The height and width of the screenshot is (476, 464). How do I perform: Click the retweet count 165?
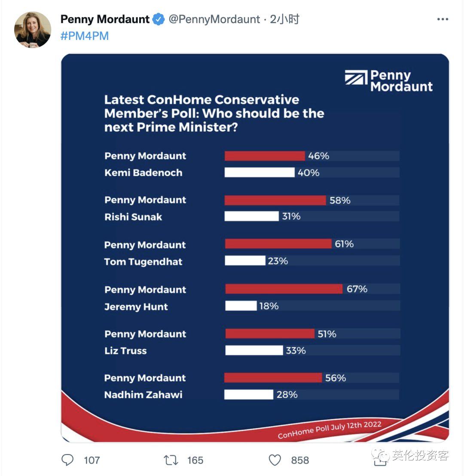[195, 460]
